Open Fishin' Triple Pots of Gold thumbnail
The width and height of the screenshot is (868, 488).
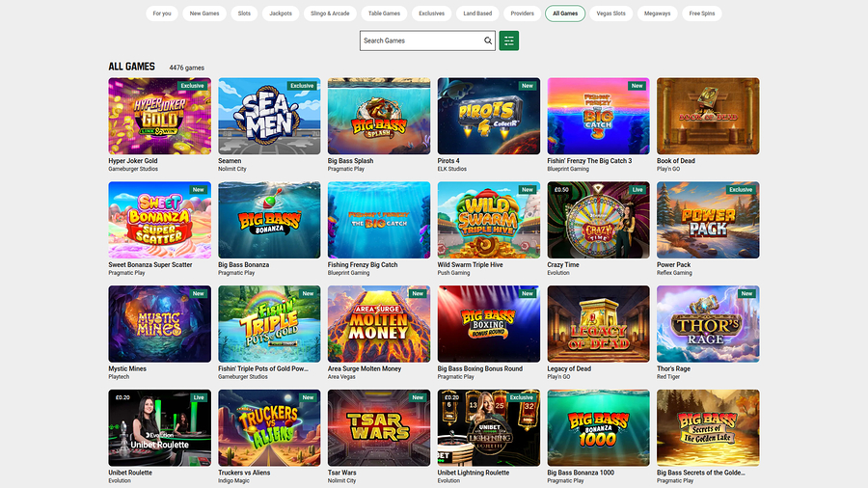[x=269, y=324]
